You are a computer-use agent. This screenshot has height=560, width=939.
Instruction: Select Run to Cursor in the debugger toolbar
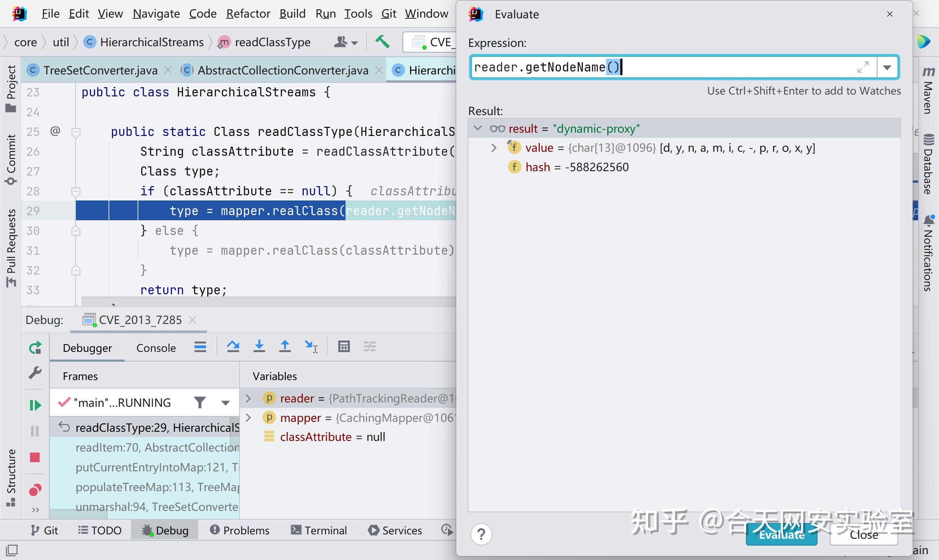[311, 346]
